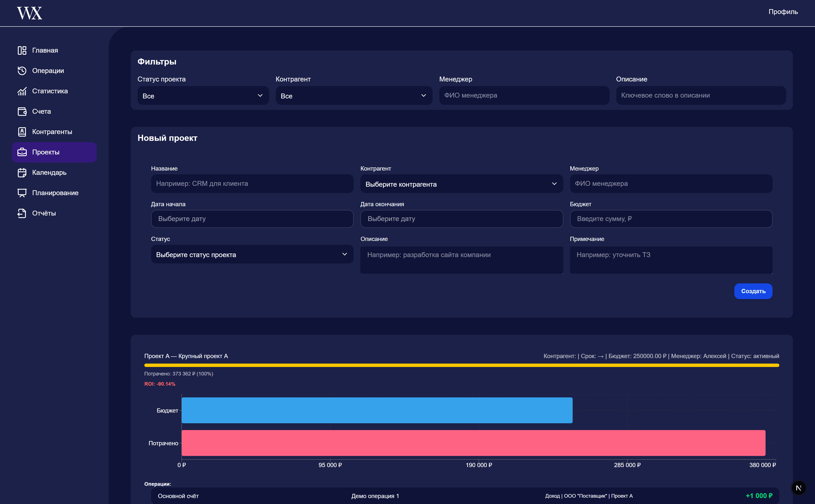This screenshot has height=504, width=815.
Task: Click the Отчёты document icon
Action: point(22,213)
